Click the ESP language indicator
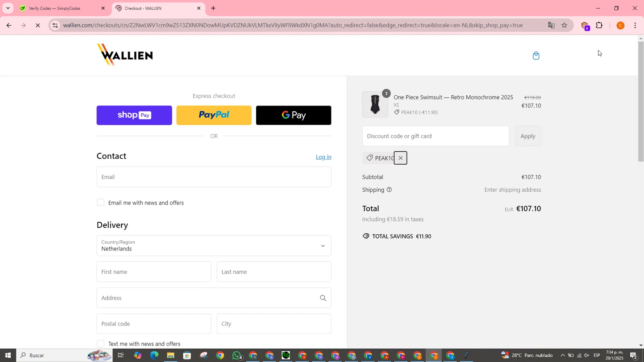The width and height of the screenshot is (644, 362). point(597,355)
